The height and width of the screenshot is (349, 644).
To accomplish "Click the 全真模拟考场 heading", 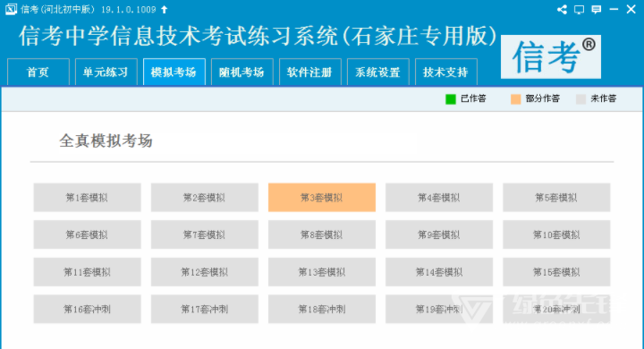I will [106, 141].
